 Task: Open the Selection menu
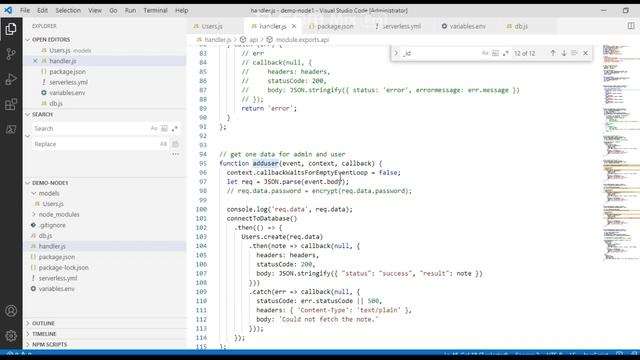click(68, 10)
